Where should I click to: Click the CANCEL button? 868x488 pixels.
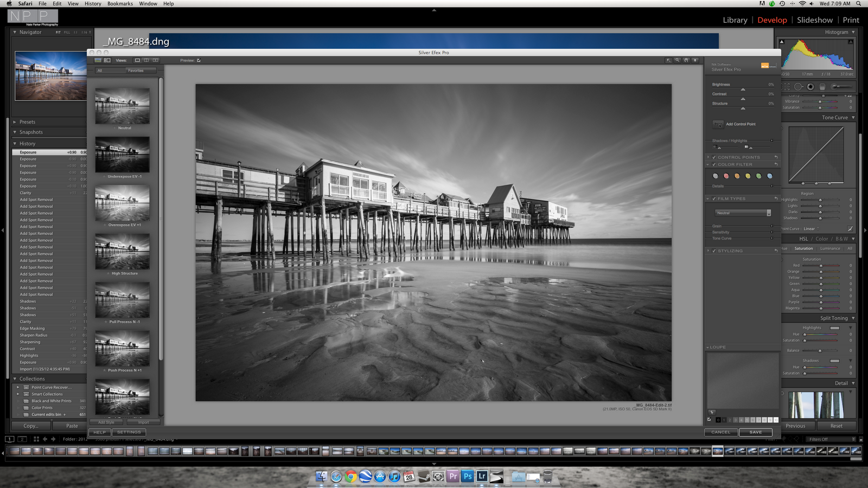point(721,432)
